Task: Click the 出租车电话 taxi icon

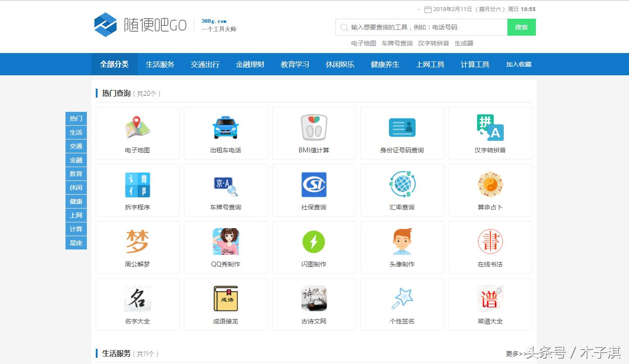Action: [225, 127]
